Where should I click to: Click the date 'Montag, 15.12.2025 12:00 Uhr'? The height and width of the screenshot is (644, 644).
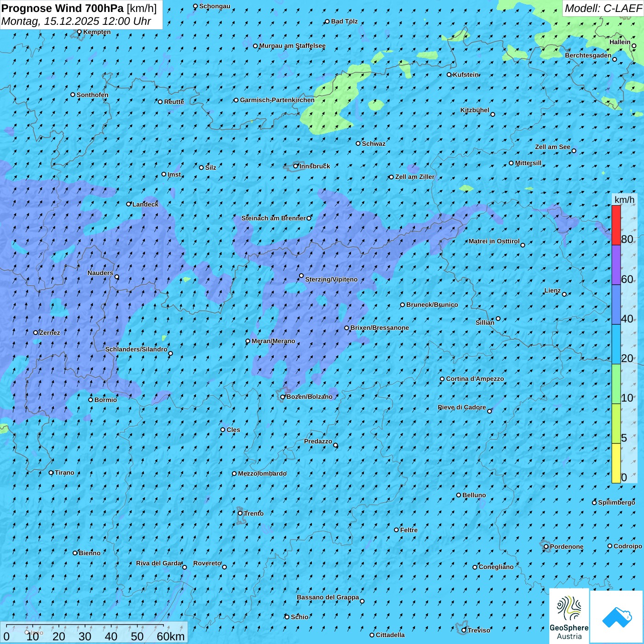click(x=76, y=21)
